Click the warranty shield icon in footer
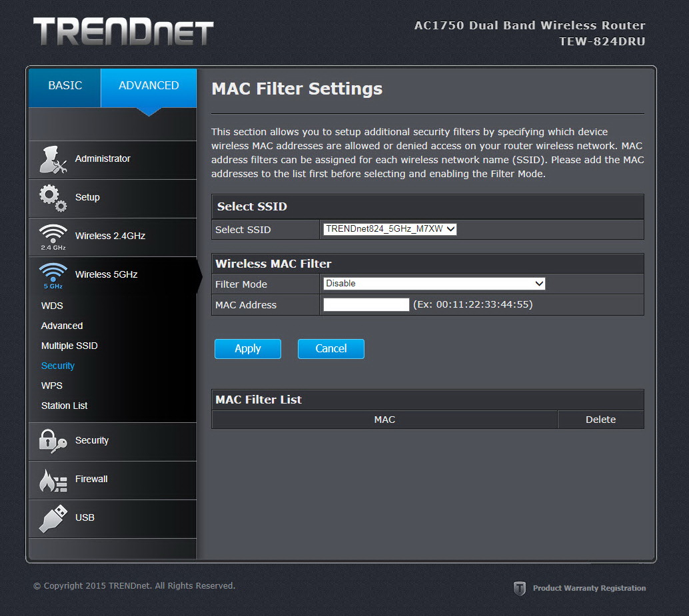The width and height of the screenshot is (689, 616). coord(519,588)
